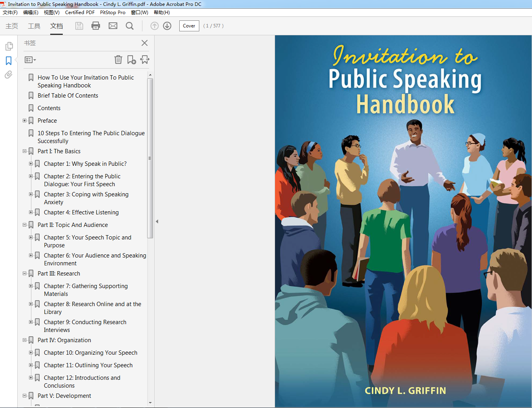Collapse the navigation pane with the divider arrow
This screenshot has width=532, height=408.
tap(157, 221)
